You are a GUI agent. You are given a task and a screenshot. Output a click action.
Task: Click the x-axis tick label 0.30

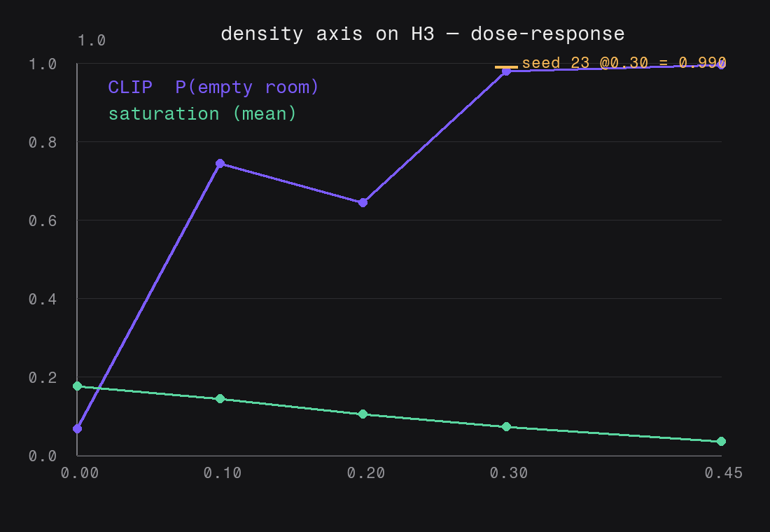click(x=509, y=473)
